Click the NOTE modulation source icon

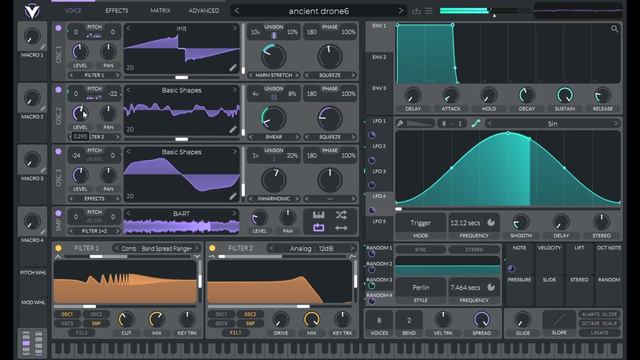pyautogui.click(x=511, y=268)
